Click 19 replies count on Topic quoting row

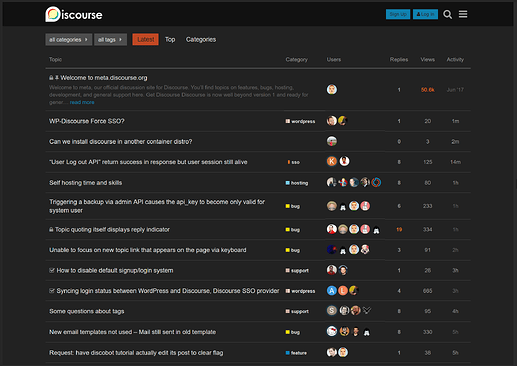399,230
